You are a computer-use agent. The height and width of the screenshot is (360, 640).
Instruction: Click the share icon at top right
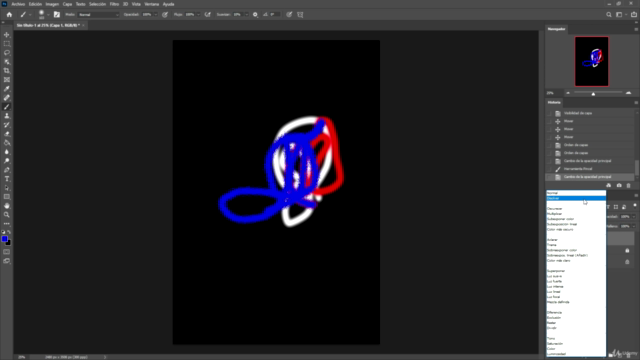(x=634, y=15)
